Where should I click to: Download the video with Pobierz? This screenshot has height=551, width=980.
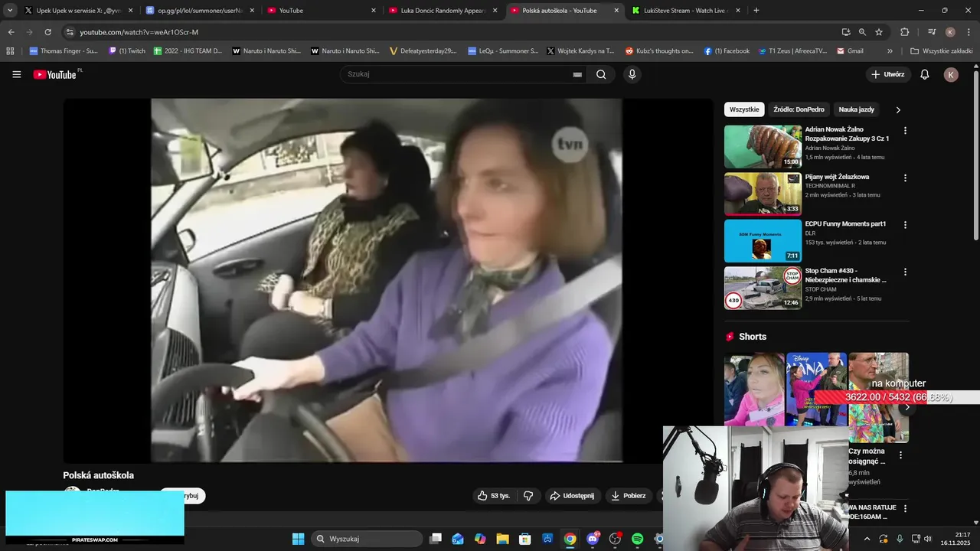pos(629,496)
